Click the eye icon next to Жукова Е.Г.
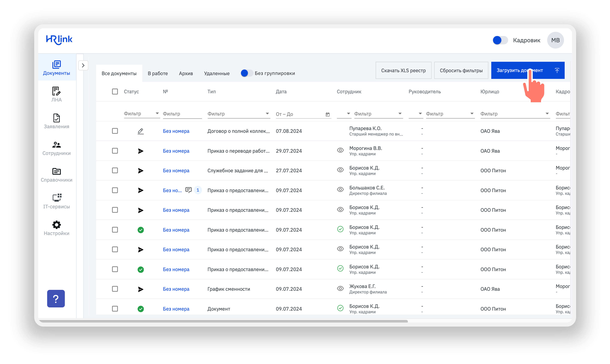Image resolution: width=610 pixels, height=364 pixels. tap(340, 288)
